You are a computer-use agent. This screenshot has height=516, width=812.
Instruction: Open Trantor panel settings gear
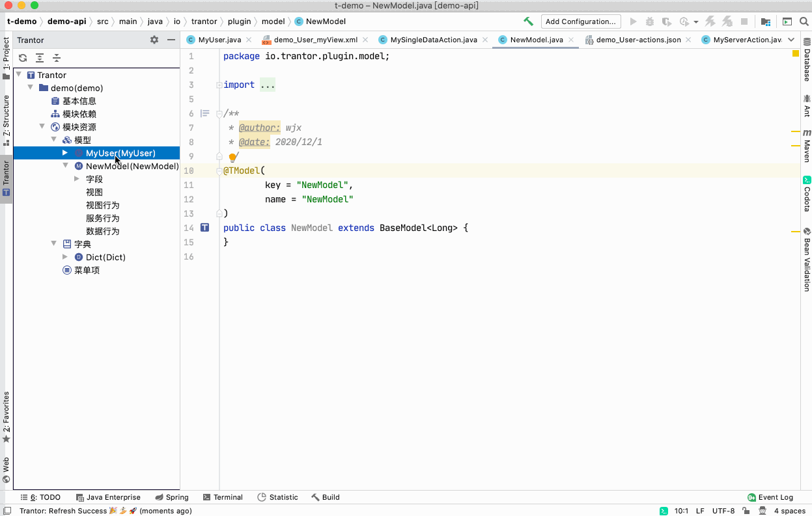(x=154, y=40)
